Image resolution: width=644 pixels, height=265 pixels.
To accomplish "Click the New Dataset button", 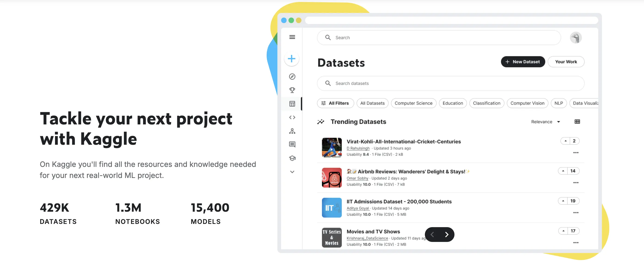I will tap(523, 62).
